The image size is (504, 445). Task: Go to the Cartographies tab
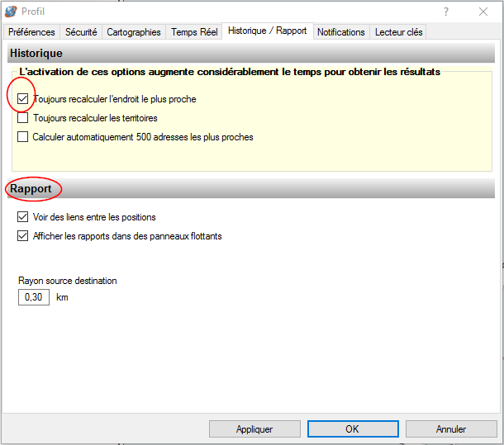pyautogui.click(x=134, y=32)
